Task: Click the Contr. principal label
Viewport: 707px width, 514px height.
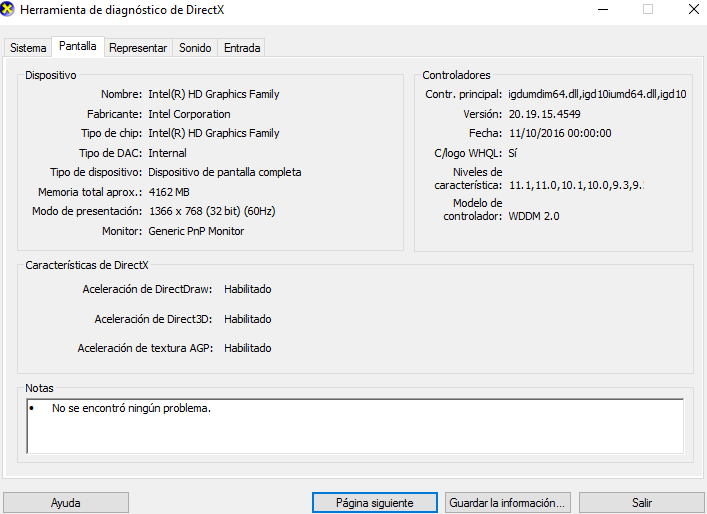Action: tap(464, 94)
